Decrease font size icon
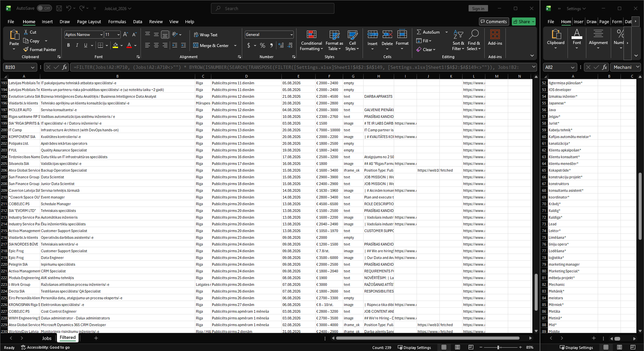The image size is (644, 351). coord(134,34)
